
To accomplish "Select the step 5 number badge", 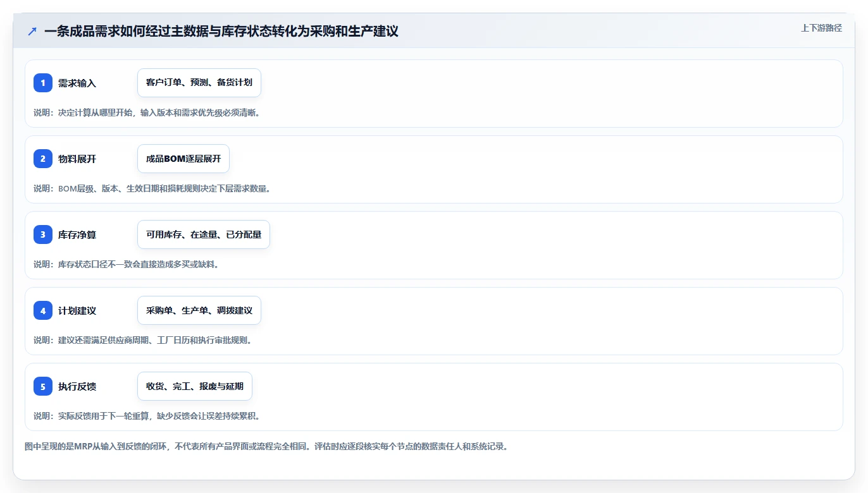I will pyautogui.click(x=43, y=386).
